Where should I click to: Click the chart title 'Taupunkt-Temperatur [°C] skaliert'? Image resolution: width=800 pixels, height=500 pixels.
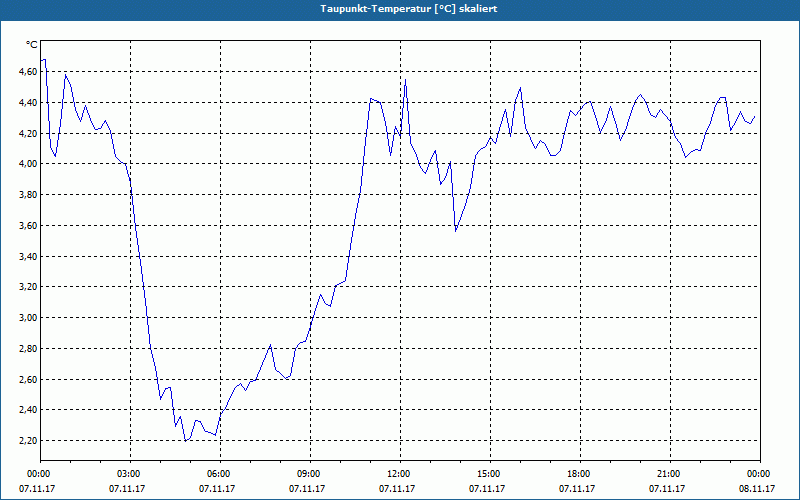point(409,9)
